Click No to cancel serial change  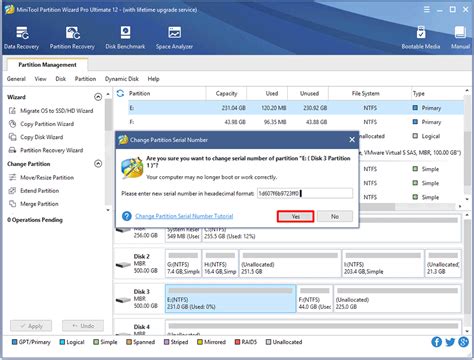point(335,216)
